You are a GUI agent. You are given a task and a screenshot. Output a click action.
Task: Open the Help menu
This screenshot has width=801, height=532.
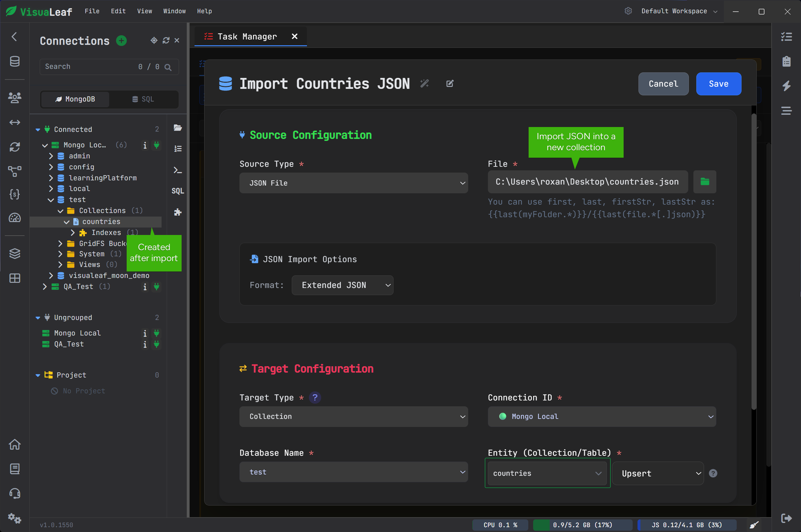click(205, 11)
